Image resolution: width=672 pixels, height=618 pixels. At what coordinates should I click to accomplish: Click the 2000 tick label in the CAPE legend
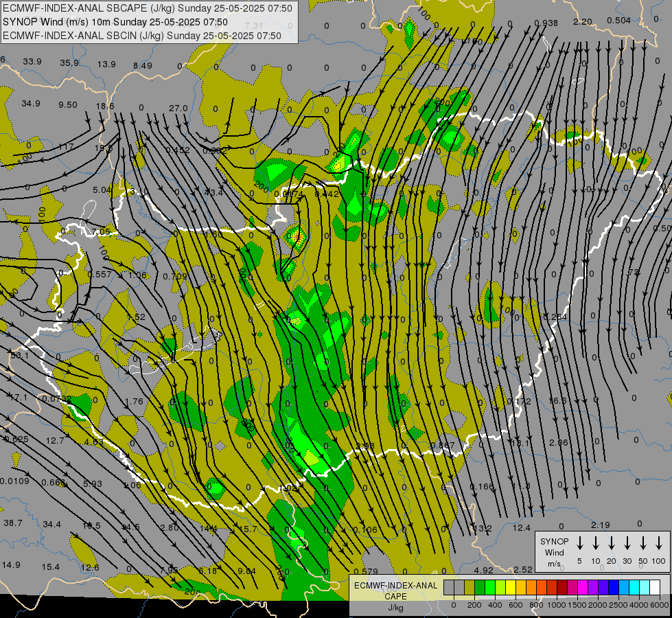[598, 605]
